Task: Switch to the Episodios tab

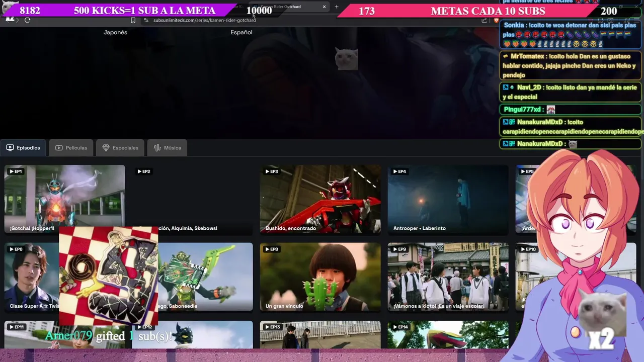Action: [23, 148]
